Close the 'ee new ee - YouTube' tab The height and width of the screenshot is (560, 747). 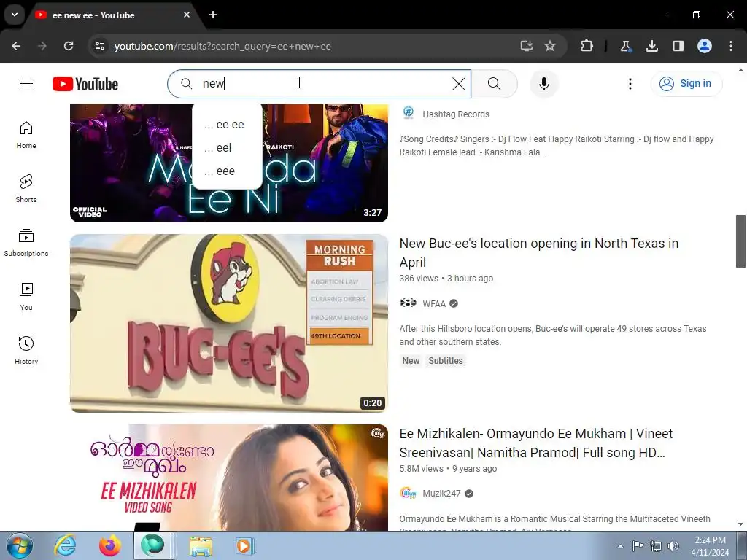coord(187,15)
